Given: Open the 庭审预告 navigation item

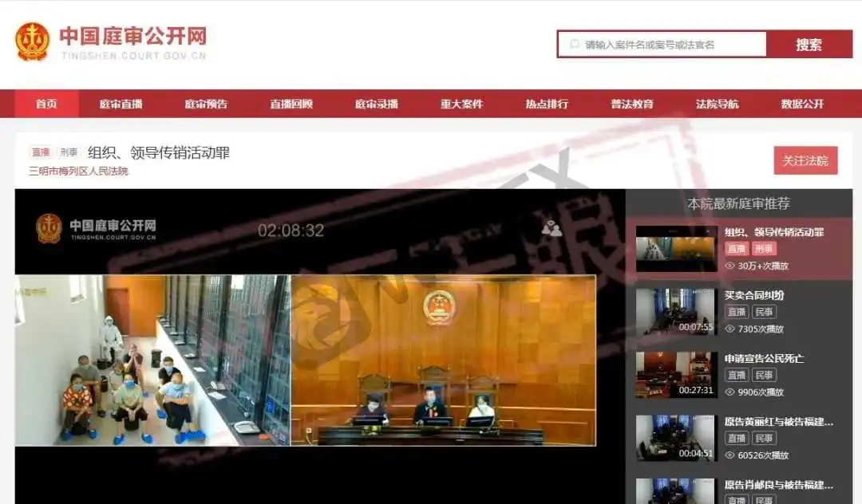Looking at the screenshot, I should [x=206, y=104].
